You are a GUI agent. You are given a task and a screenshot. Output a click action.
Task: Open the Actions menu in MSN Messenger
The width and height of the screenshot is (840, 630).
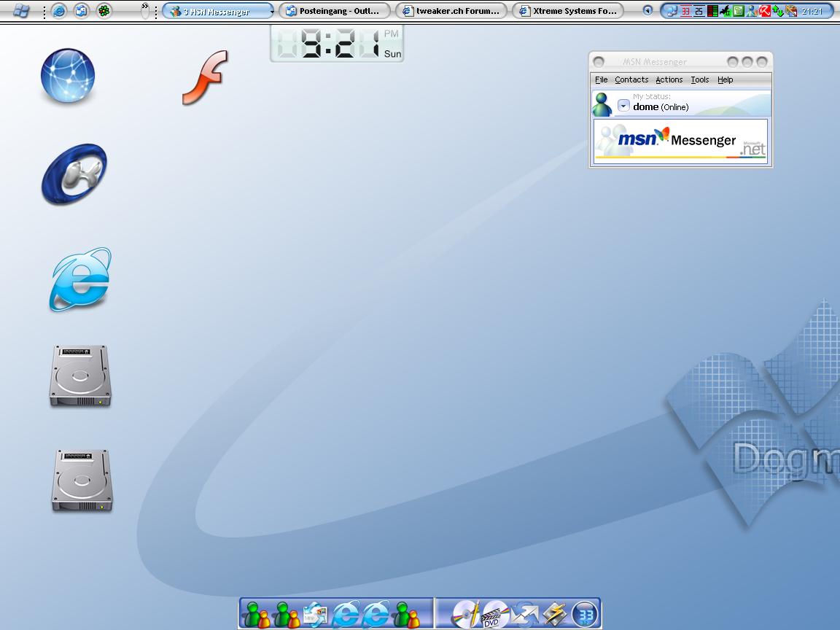click(669, 79)
